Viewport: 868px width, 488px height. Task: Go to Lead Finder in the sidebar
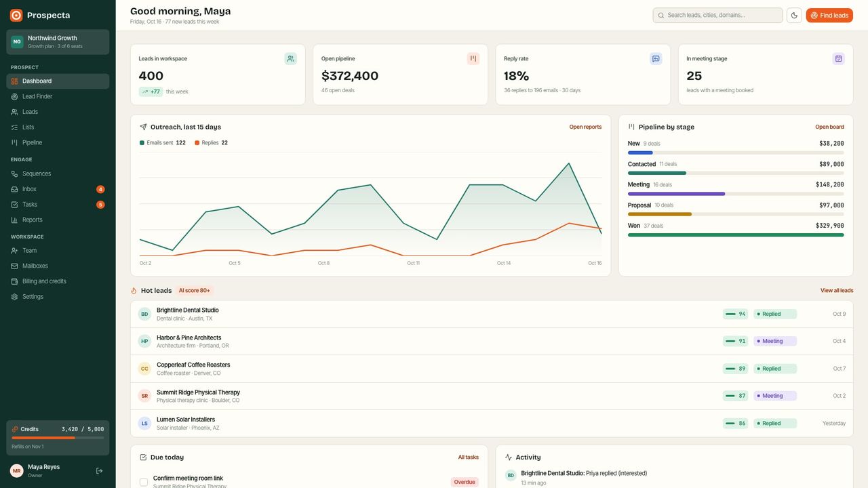click(58, 96)
